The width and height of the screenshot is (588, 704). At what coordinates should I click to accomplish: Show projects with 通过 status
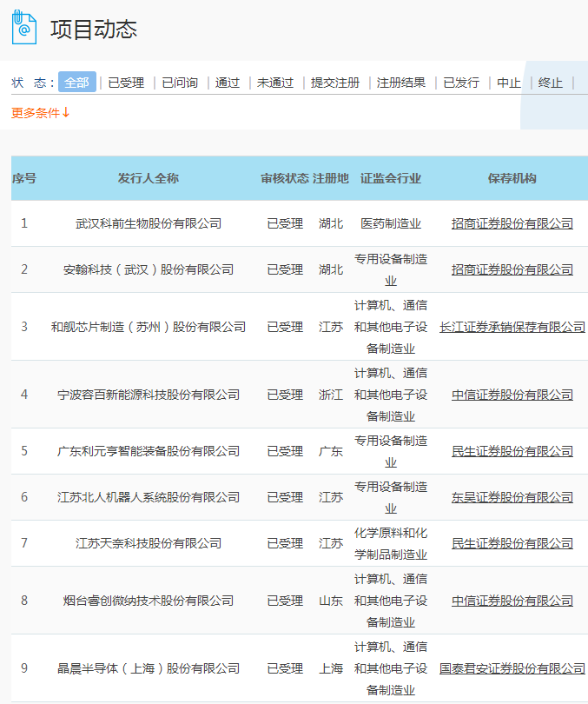pyautogui.click(x=228, y=83)
